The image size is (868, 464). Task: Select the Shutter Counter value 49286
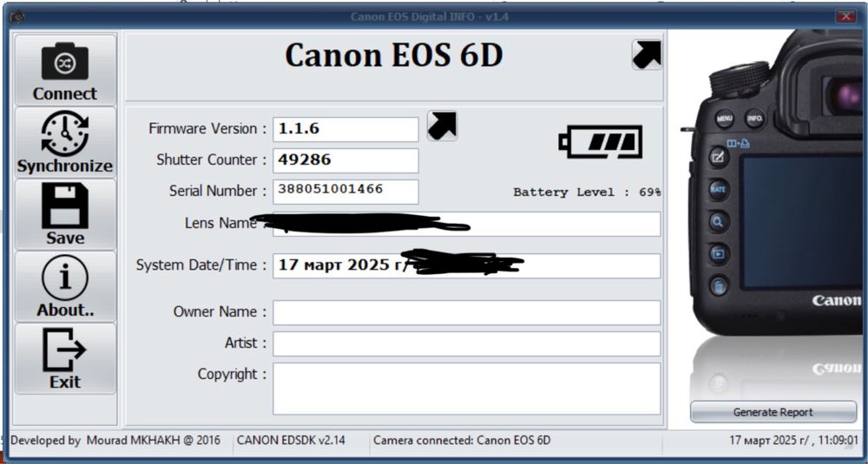pyautogui.click(x=345, y=160)
